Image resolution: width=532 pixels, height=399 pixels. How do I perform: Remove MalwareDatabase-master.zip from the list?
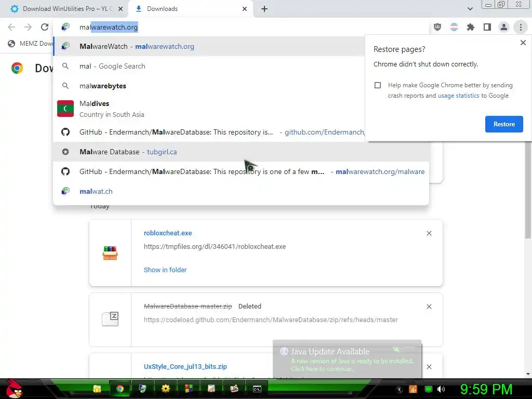429,307
